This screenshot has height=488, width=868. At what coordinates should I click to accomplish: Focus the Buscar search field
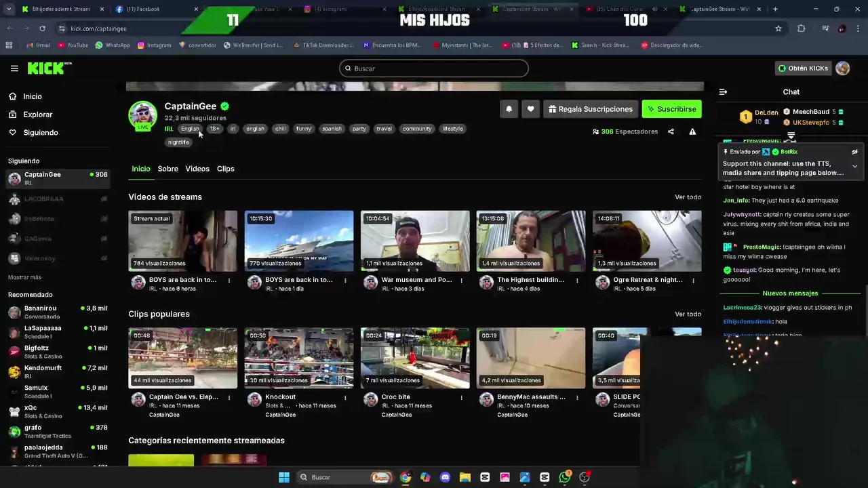[434, 68]
